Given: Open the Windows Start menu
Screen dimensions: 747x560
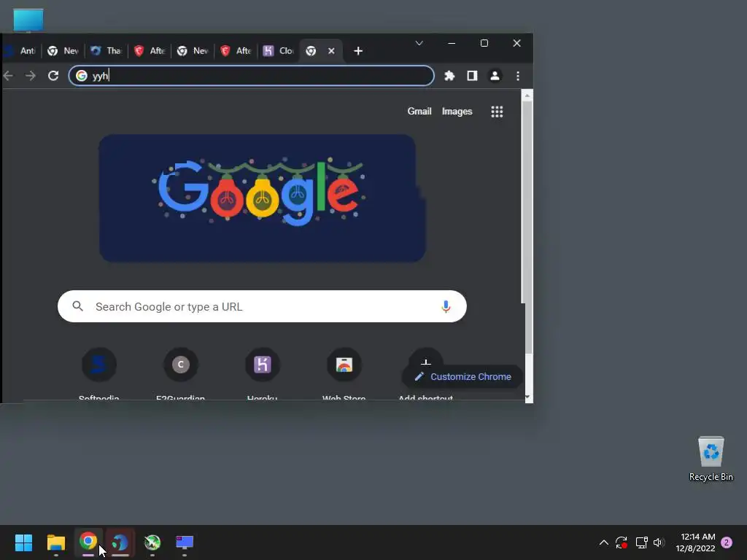Looking at the screenshot, I should (x=24, y=542).
